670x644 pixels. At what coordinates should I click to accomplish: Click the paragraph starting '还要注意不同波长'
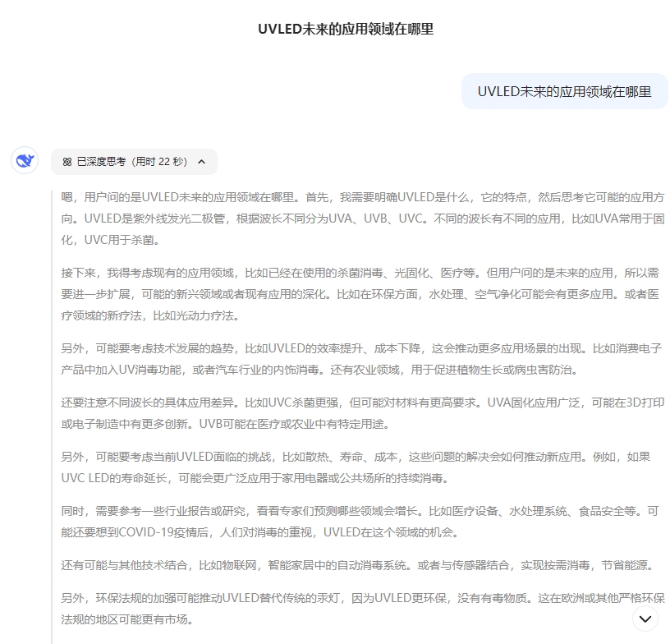point(363,413)
